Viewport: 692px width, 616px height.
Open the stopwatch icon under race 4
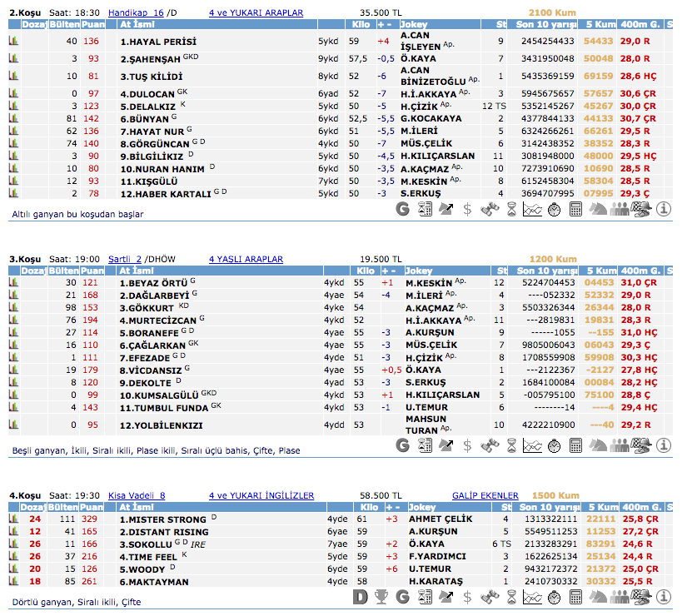coord(554,596)
